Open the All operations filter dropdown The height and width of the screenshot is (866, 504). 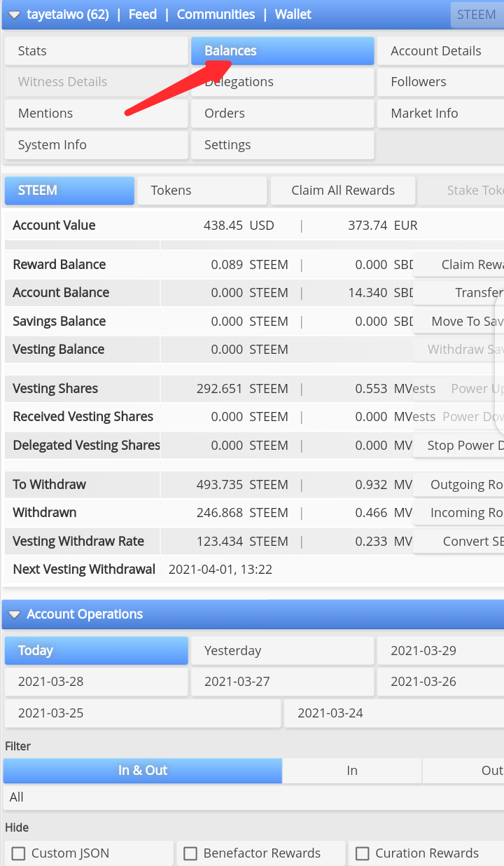click(x=253, y=797)
